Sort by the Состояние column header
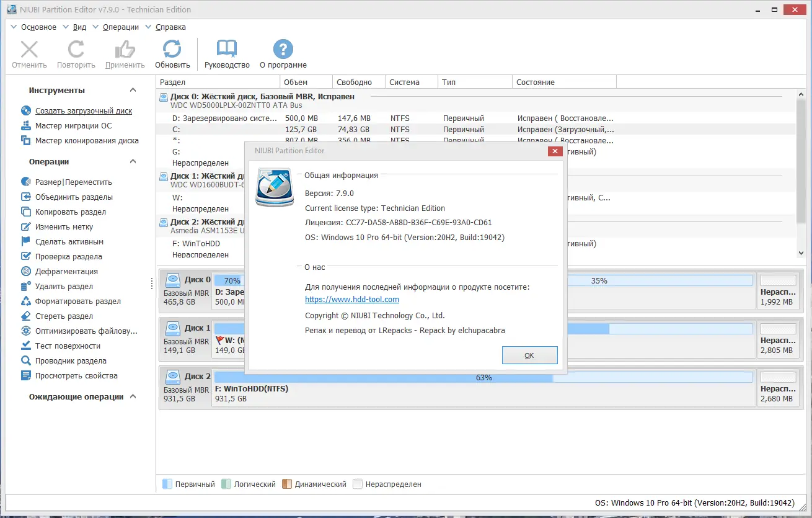This screenshot has width=812, height=518. tap(565, 83)
